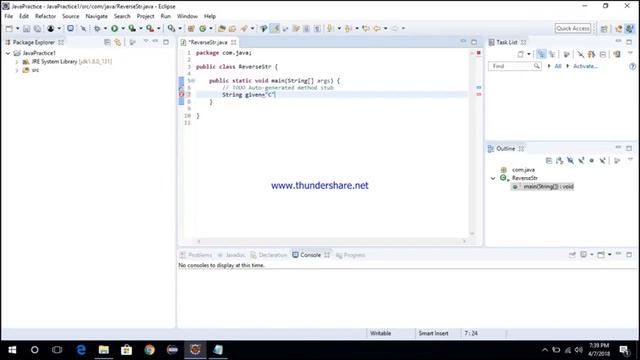Click the Debug bug toolbar icon
The image size is (640, 360).
[97, 29]
